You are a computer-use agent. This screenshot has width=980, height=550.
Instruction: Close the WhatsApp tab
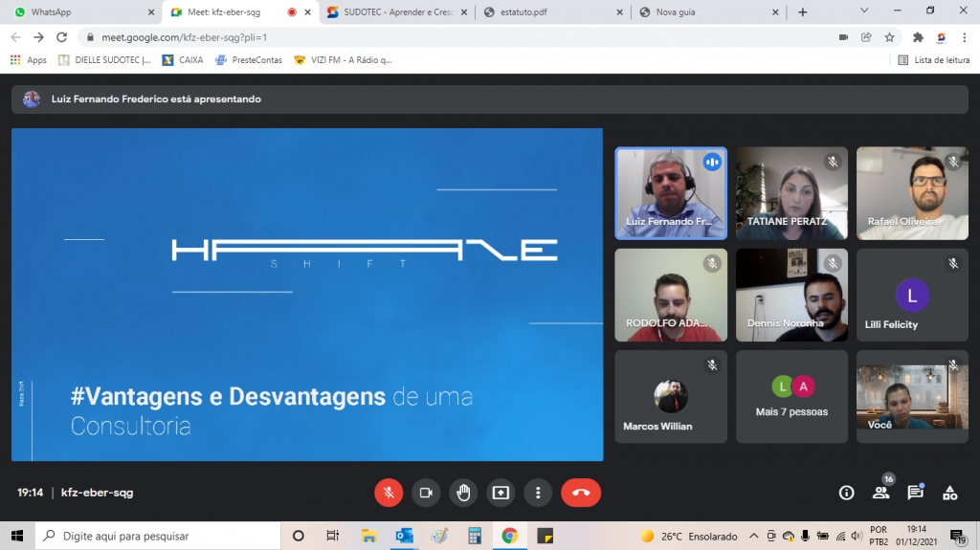(x=150, y=11)
